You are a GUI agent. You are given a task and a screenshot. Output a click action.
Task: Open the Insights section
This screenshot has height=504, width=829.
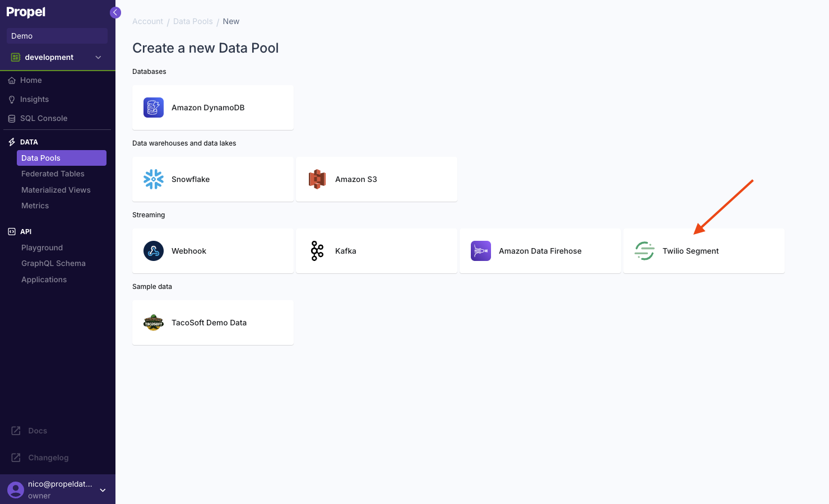pos(34,99)
